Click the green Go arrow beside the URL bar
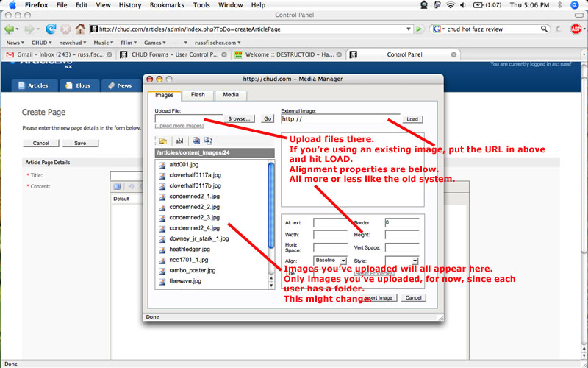The width and height of the screenshot is (588, 368). tap(419, 29)
